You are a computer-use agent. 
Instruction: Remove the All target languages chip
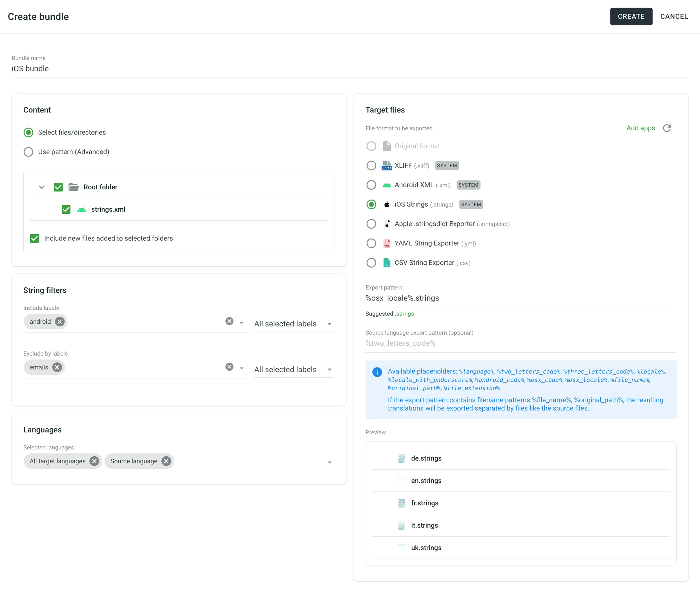click(95, 461)
